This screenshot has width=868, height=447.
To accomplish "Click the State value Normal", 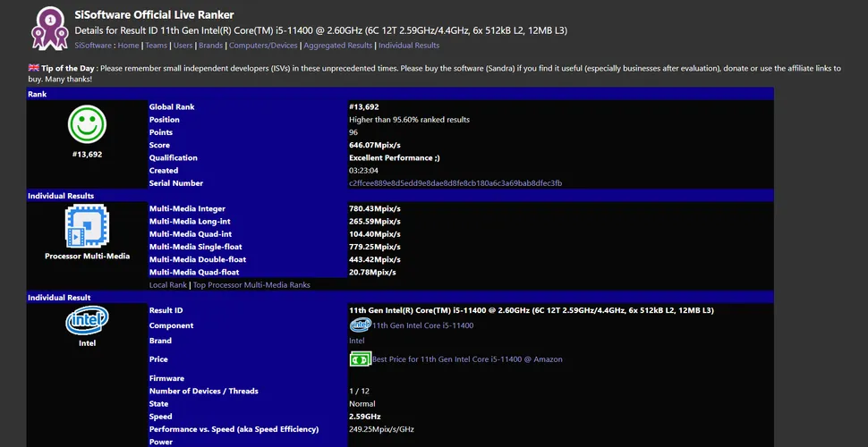I will coord(362,404).
